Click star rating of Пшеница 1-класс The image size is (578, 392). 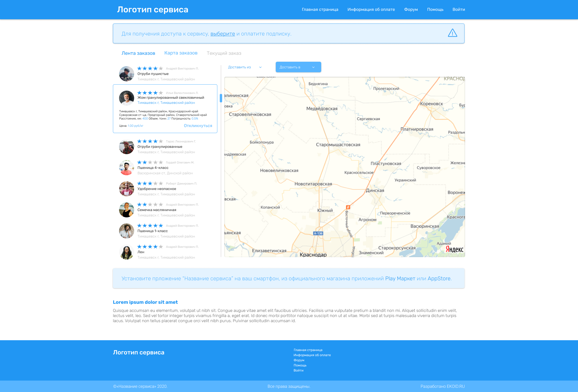click(x=150, y=226)
